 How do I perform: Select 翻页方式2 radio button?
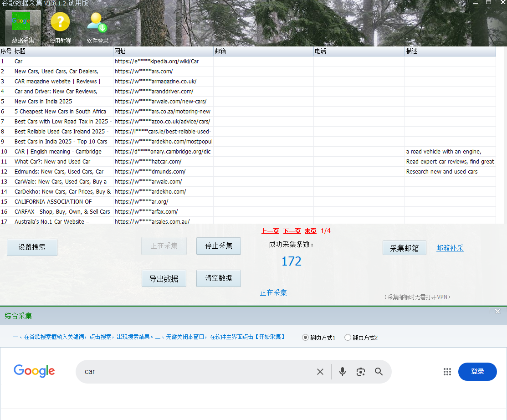(x=348, y=338)
